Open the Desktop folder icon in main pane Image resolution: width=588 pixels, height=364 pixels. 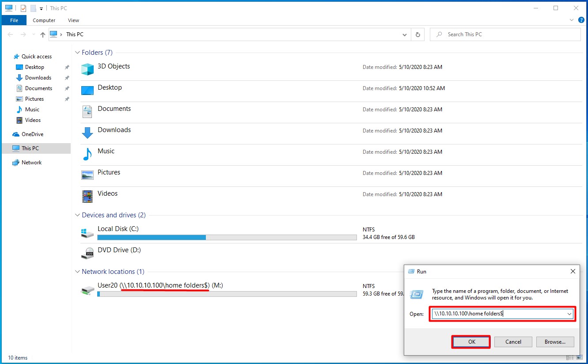coord(87,91)
